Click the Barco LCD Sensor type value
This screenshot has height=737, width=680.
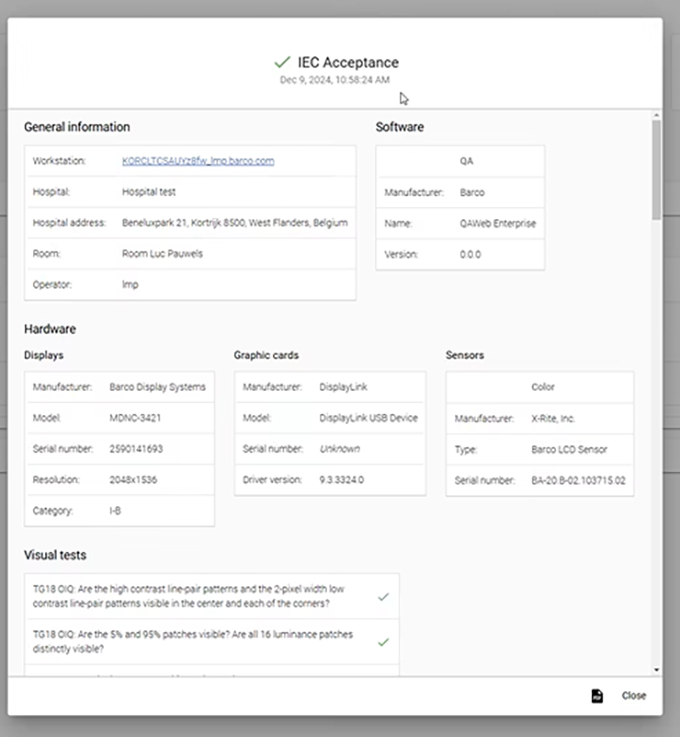coord(568,450)
